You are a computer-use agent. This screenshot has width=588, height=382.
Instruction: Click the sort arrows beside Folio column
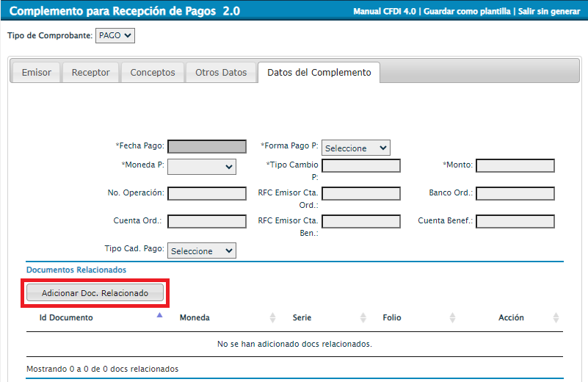click(453, 317)
